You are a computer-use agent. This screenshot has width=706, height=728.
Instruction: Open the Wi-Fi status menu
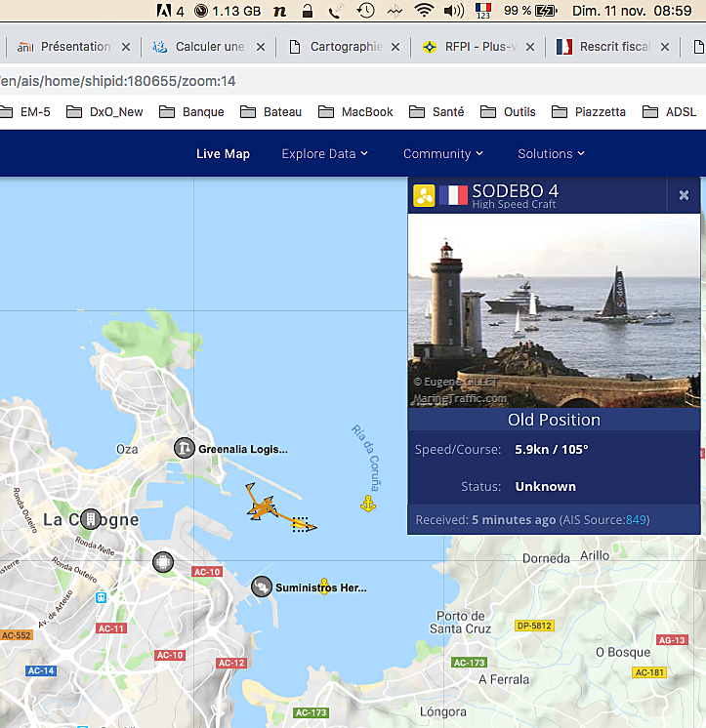click(x=424, y=10)
